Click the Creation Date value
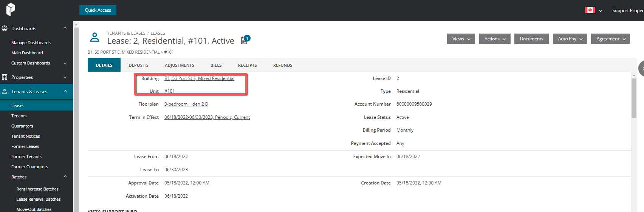This screenshot has height=212, width=644. pyautogui.click(x=419, y=183)
